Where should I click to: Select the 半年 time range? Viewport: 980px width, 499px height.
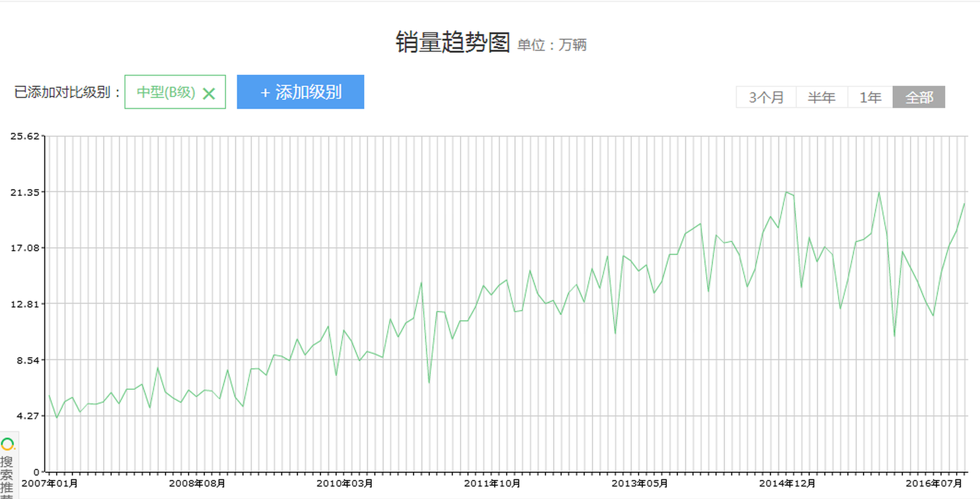click(x=821, y=97)
